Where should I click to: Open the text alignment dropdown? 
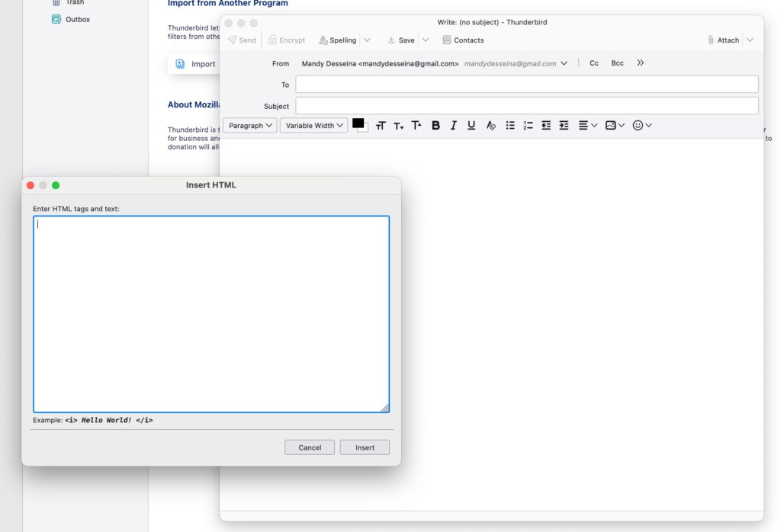[x=588, y=126]
